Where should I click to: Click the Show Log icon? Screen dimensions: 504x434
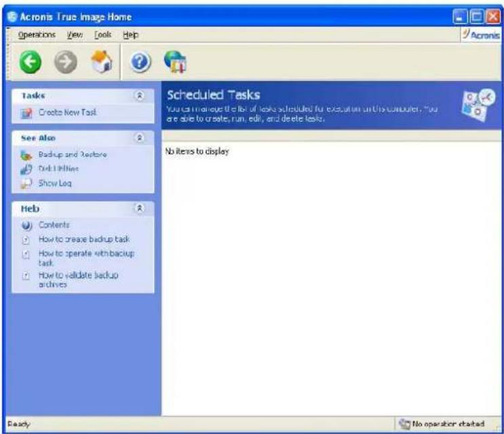tap(26, 183)
